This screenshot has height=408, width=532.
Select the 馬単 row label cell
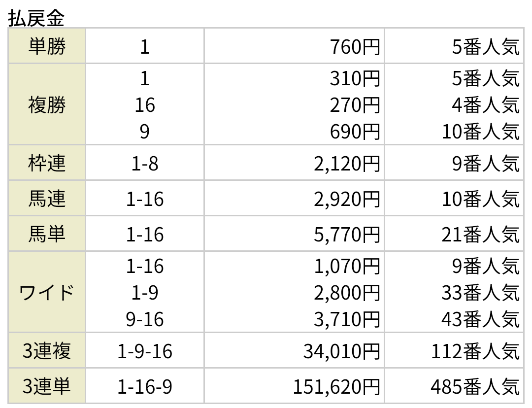click(47, 234)
